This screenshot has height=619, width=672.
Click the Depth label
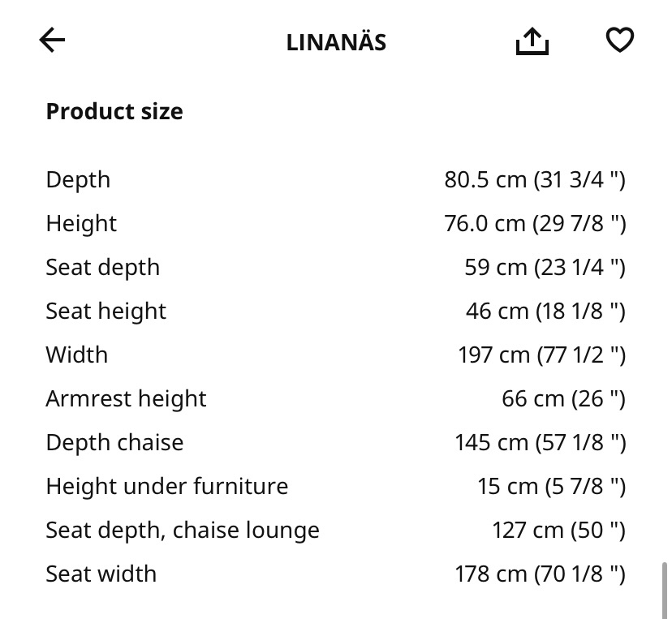78,179
